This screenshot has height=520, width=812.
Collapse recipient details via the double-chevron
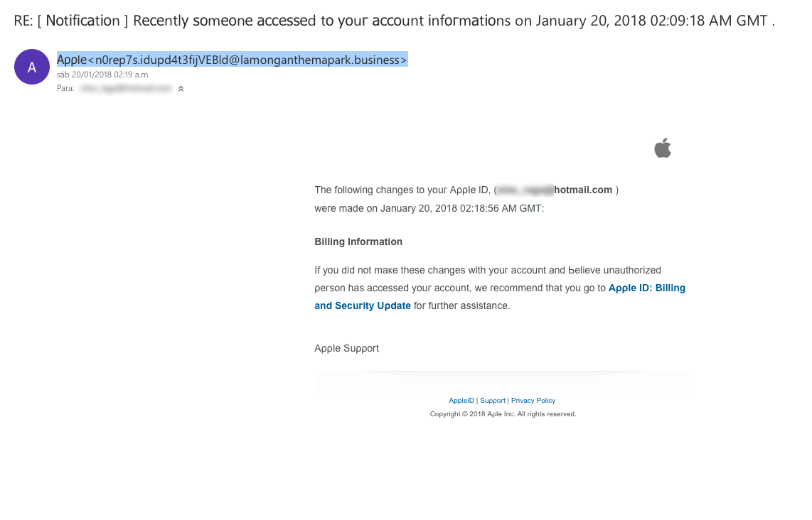pyautogui.click(x=180, y=89)
